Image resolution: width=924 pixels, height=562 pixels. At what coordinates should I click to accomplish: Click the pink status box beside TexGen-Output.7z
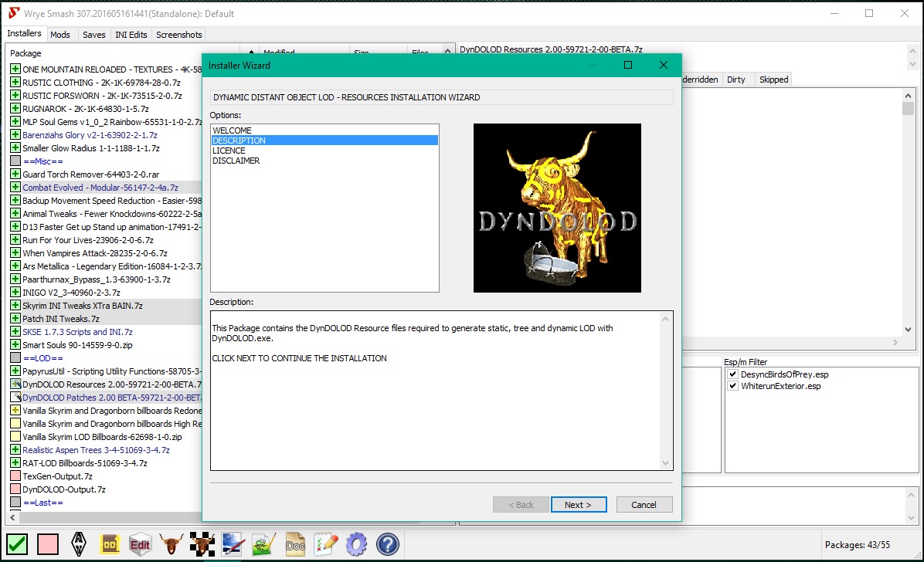(15, 476)
